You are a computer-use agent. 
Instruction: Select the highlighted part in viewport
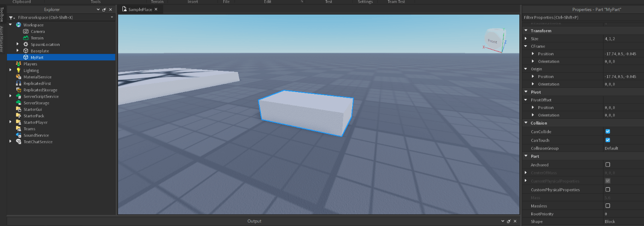[x=306, y=113]
